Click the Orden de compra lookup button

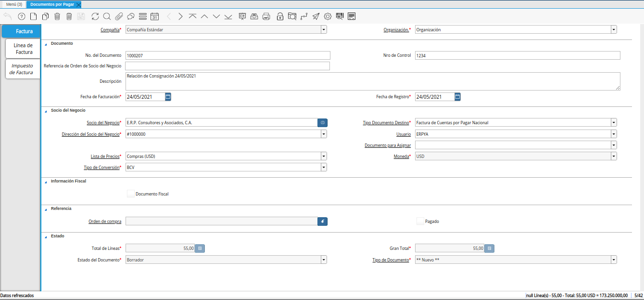click(322, 221)
